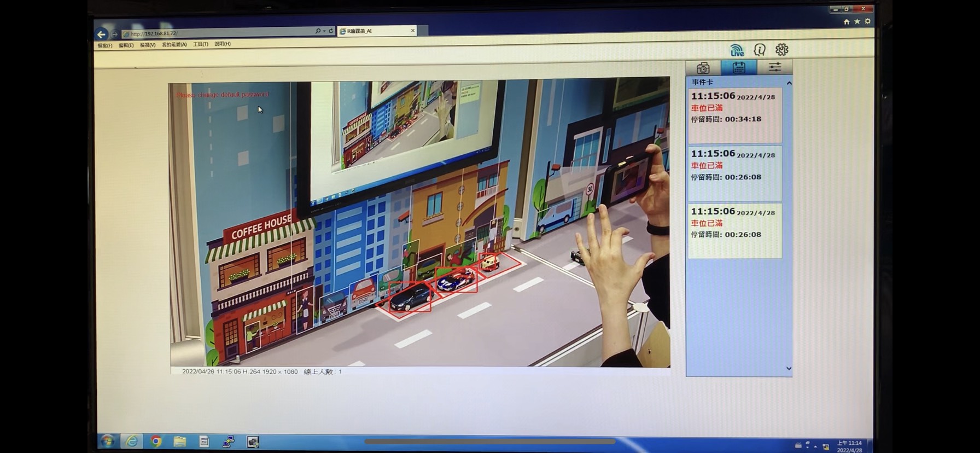This screenshot has height=453, width=980.
Task: Expand the address bar search dropdown arrow
Action: 324,31
